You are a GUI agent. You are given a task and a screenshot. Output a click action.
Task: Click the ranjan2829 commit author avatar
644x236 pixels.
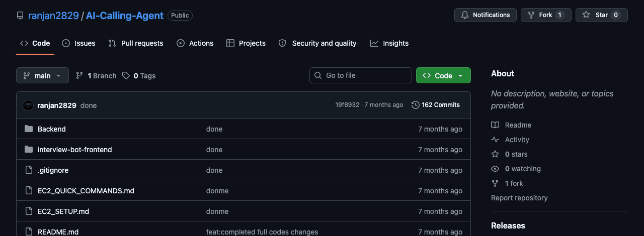28,105
